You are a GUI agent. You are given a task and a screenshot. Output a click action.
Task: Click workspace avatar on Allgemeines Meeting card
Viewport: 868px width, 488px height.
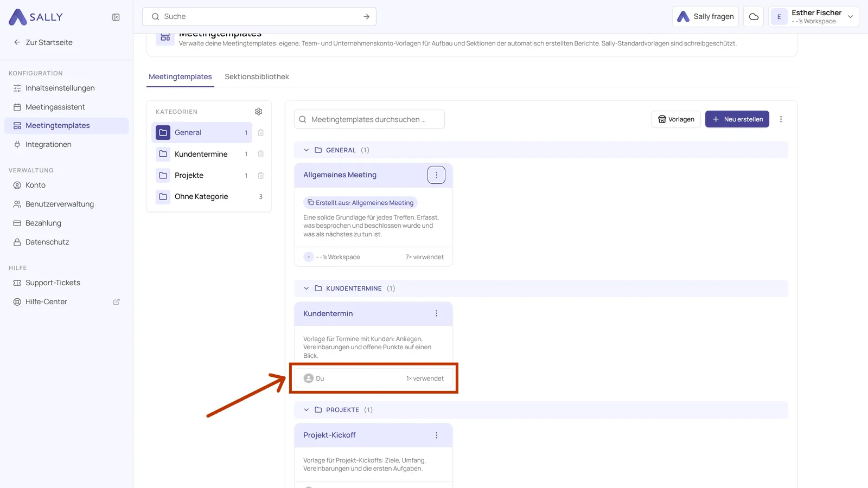(309, 257)
